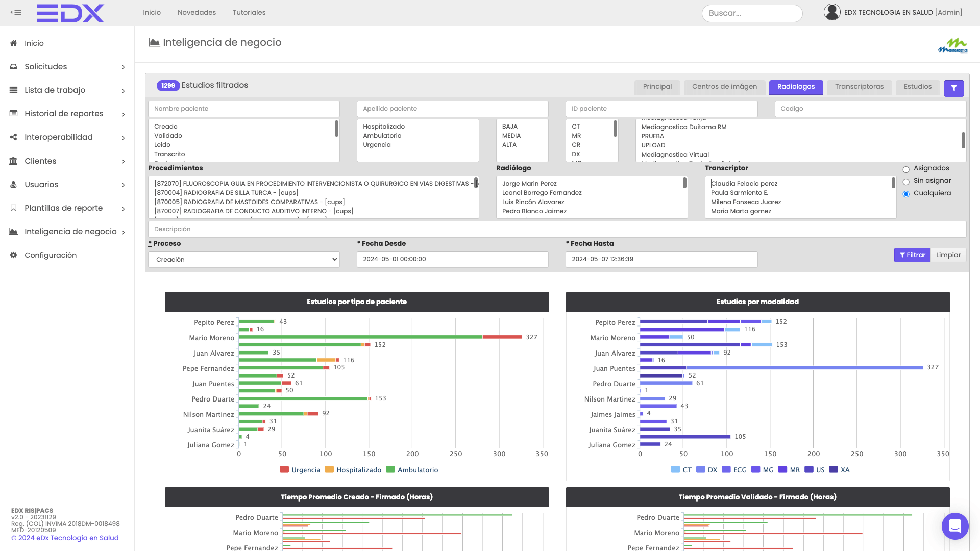The image size is (980, 551).
Task: Click the Configuración gear icon
Action: tap(14, 255)
